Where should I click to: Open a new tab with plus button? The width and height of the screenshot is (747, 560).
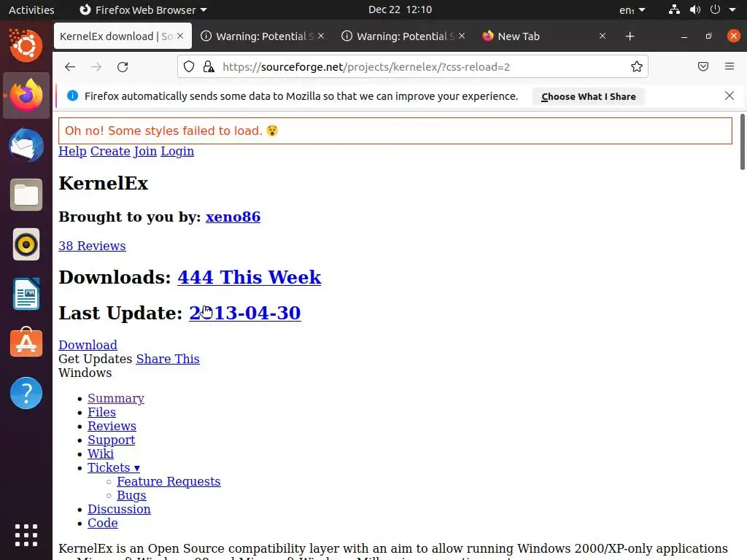pos(630,36)
